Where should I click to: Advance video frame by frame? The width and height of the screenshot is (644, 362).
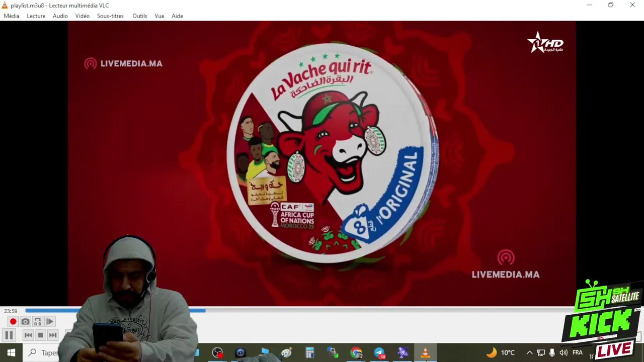coord(49,322)
